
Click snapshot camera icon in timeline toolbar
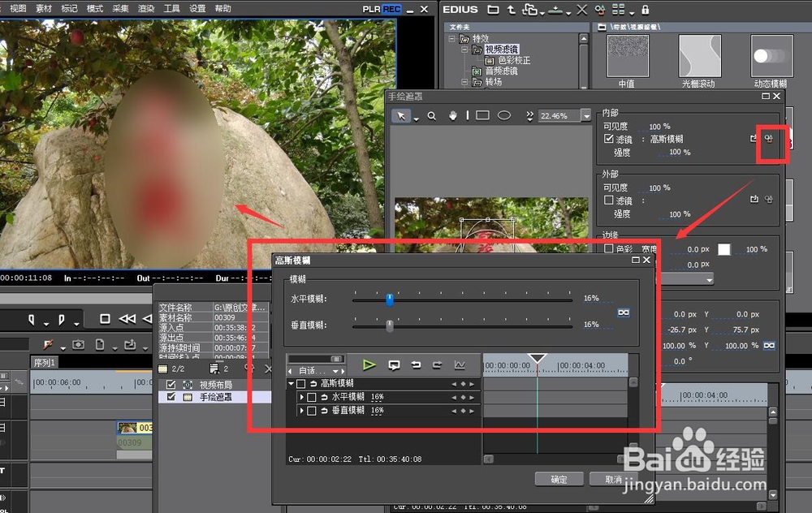pyautogui.click(x=78, y=344)
